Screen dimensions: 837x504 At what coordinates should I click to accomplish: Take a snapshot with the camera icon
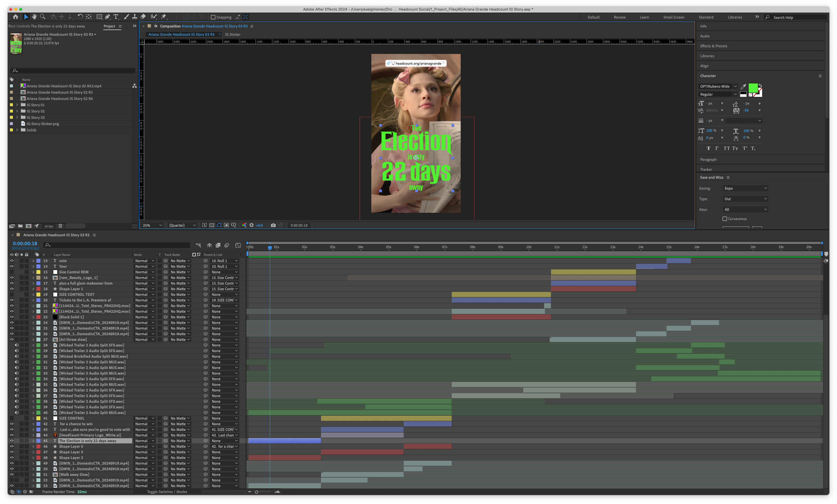pos(273,225)
